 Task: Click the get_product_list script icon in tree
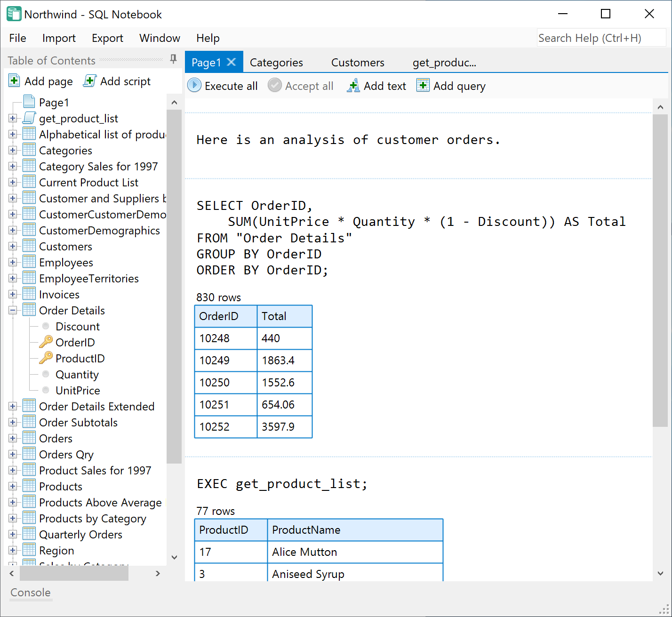[29, 118]
